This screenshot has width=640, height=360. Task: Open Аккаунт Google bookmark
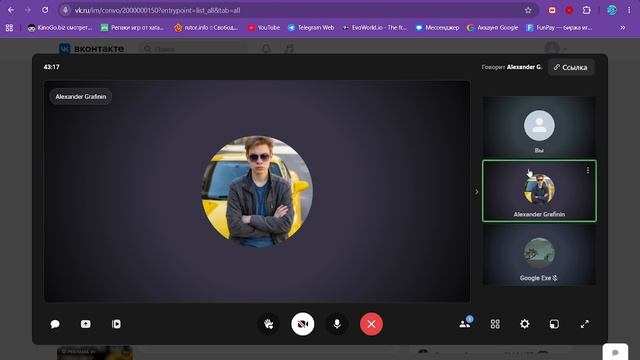tap(493, 28)
